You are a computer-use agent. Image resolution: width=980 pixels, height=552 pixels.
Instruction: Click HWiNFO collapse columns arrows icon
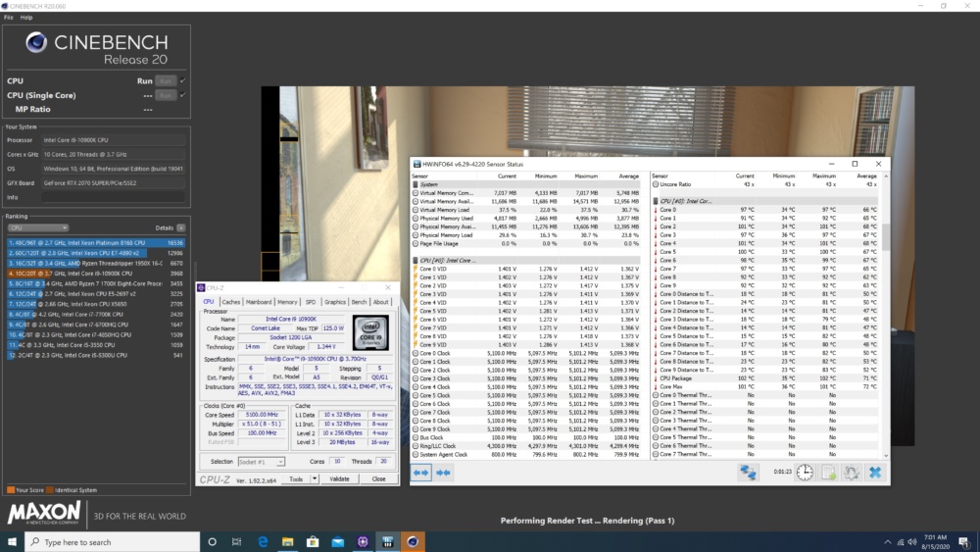pos(443,473)
